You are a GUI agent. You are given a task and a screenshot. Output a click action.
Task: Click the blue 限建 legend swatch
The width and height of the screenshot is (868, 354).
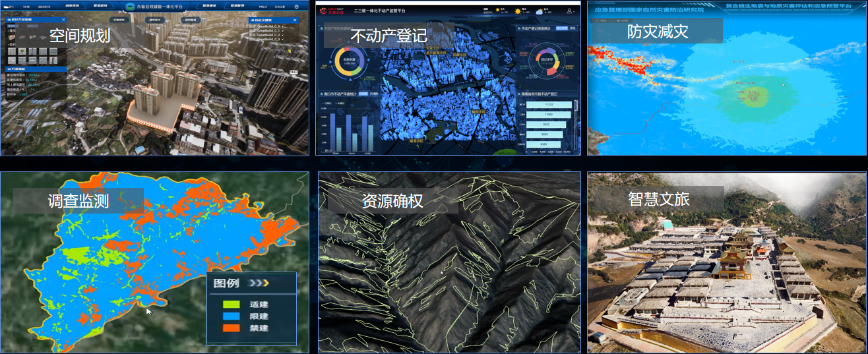point(231,316)
